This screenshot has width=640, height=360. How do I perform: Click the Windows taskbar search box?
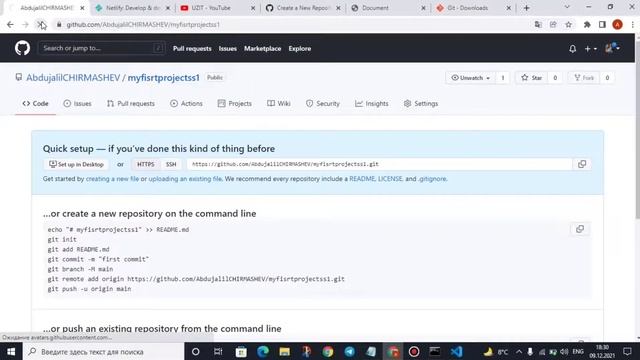(104, 351)
